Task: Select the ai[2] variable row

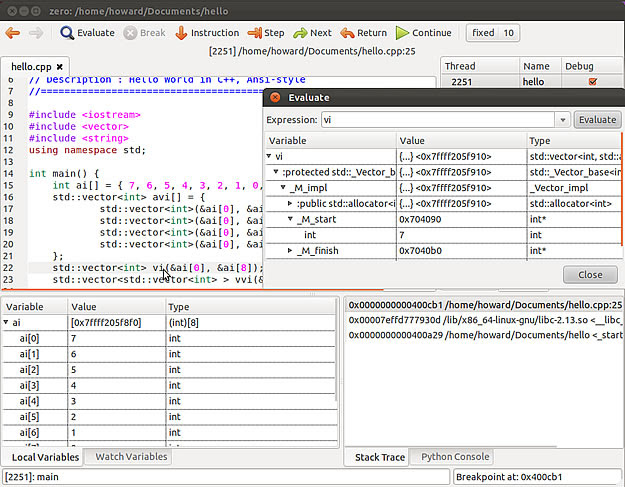Action: point(169,370)
